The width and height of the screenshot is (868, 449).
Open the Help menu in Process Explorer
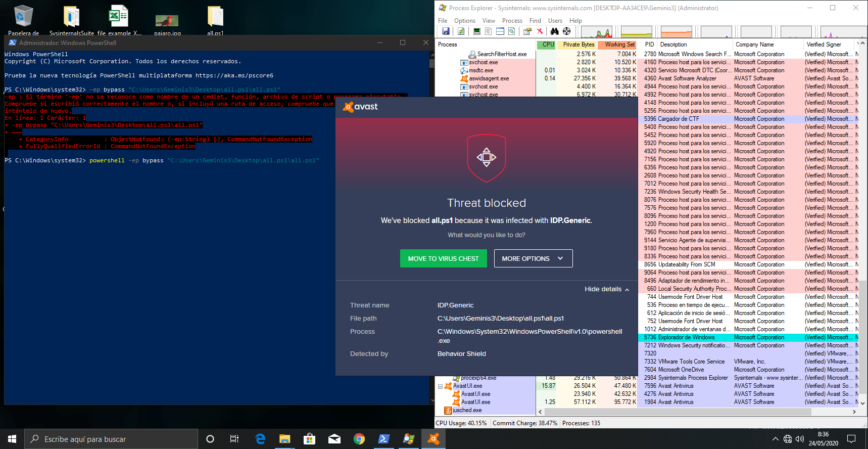[575, 21]
